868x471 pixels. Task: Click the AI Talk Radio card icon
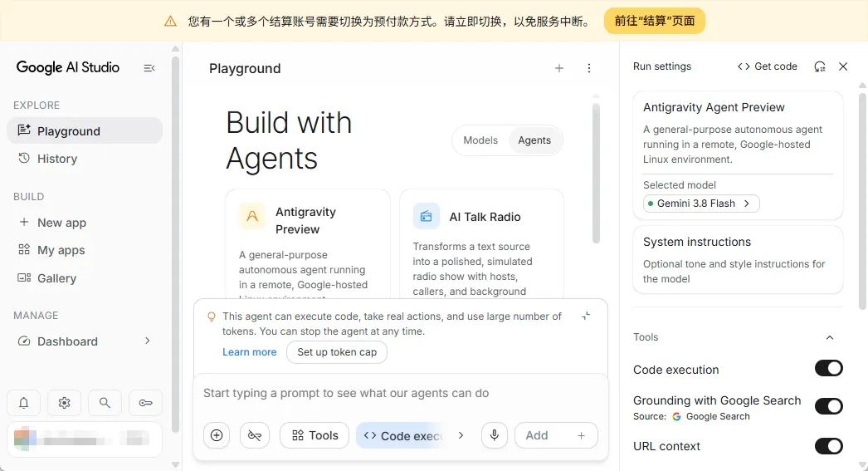click(427, 216)
